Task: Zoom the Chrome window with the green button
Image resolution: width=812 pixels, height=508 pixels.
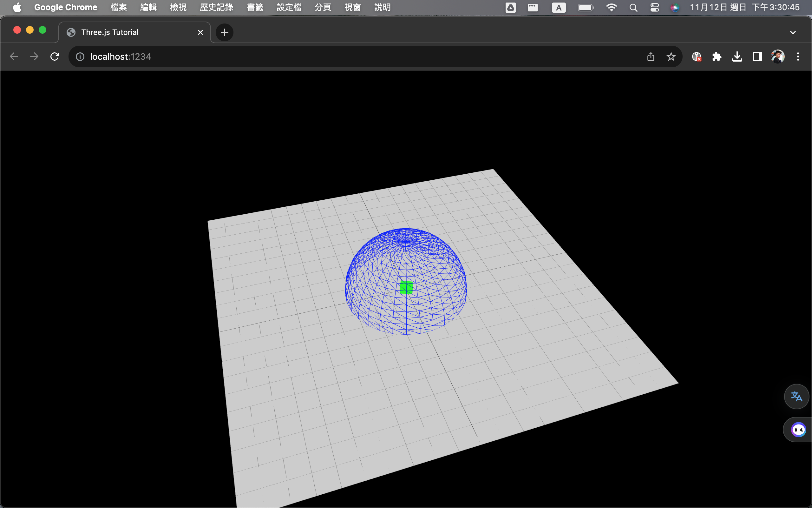Action: [43, 30]
